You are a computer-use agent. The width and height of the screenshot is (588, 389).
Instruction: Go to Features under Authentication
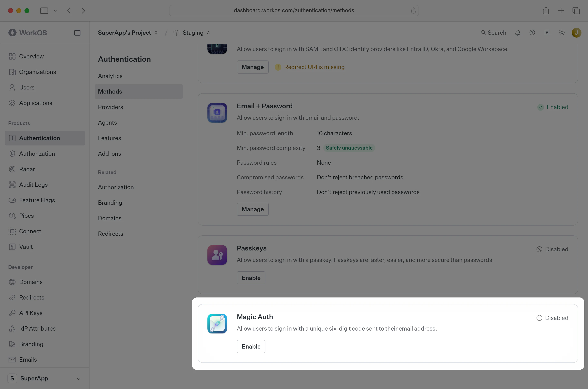click(x=139, y=138)
